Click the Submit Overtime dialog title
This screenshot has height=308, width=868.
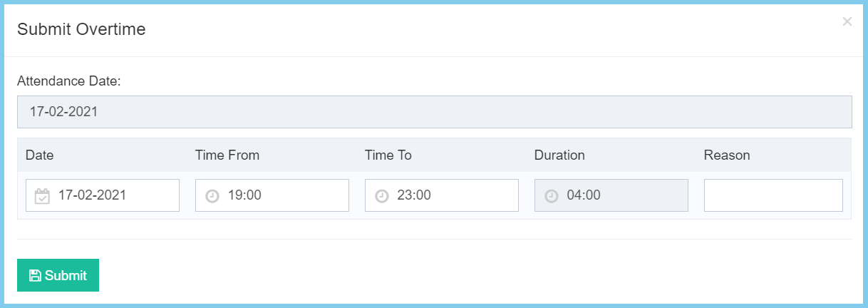[x=81, y=29]
